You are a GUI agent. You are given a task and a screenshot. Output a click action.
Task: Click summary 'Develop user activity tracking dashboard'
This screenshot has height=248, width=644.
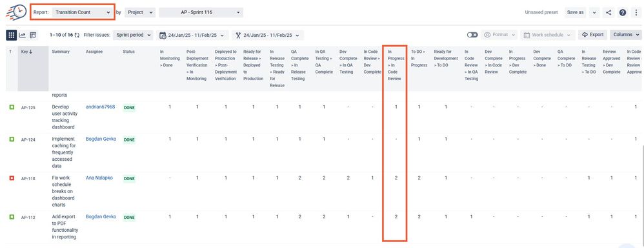(x=64, y=117)
